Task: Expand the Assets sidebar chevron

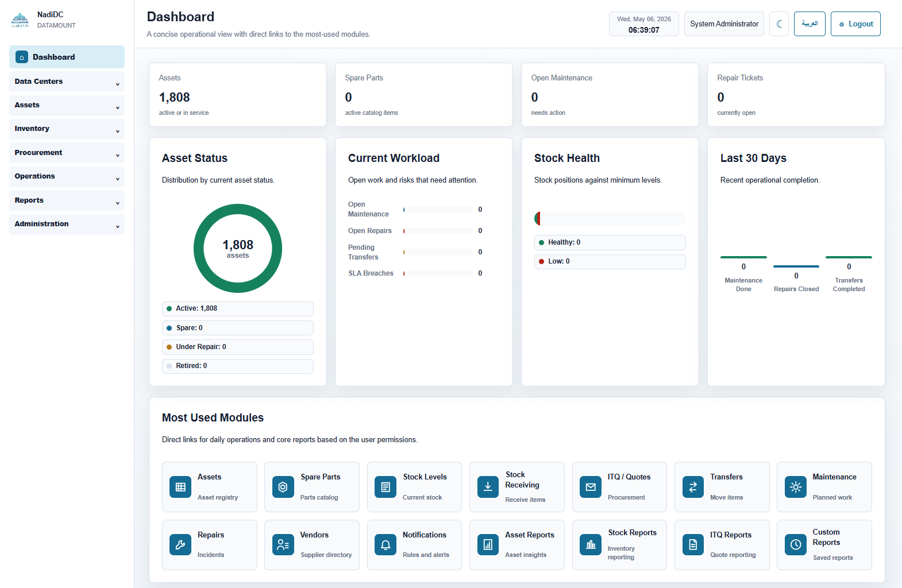Action: pos(118,108)
